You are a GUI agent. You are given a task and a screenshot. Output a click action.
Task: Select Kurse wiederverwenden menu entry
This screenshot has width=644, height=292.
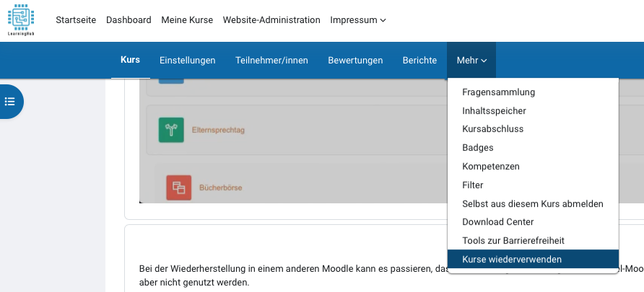pyautogui.click(x=512, y=260)
